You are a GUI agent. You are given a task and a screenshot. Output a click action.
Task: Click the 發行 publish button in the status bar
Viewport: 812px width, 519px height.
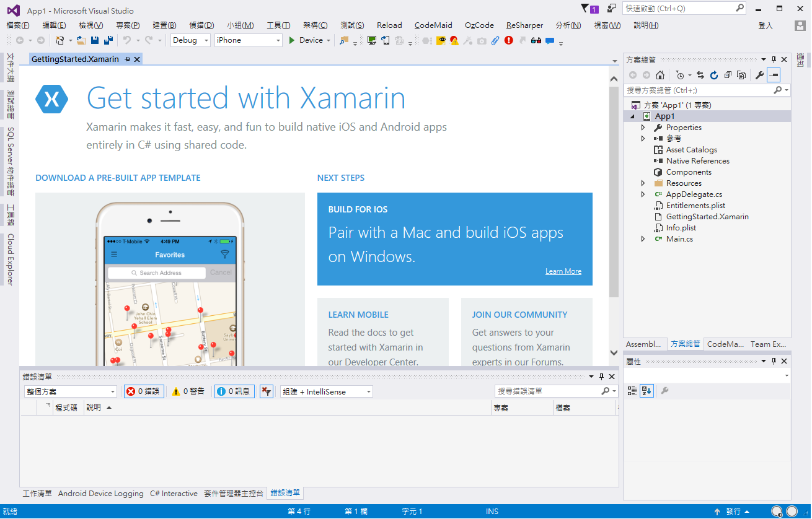(732, 512)
